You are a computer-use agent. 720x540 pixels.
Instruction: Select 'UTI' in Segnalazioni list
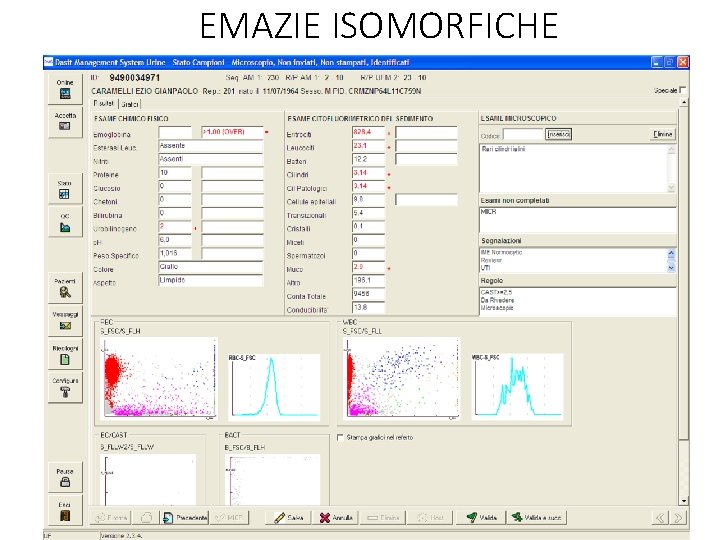coord(485,268)
